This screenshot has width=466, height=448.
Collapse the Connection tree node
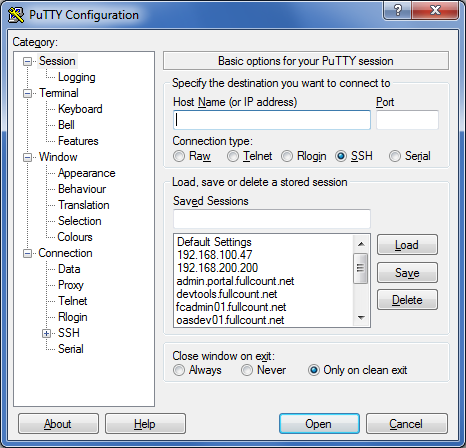pyautogui.click(x=27, y=253)
